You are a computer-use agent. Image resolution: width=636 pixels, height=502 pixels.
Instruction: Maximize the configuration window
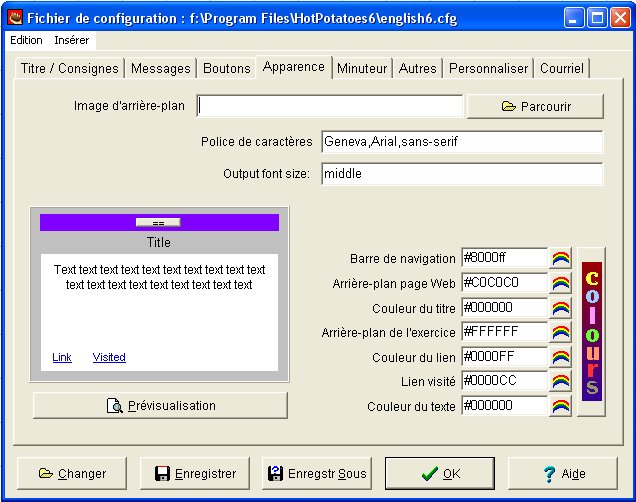(597, 18)
